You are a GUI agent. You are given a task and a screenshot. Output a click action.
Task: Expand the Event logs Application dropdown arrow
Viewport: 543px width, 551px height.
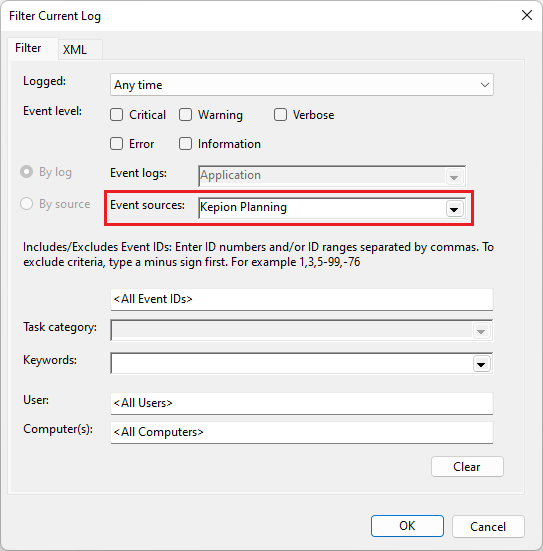454,177
